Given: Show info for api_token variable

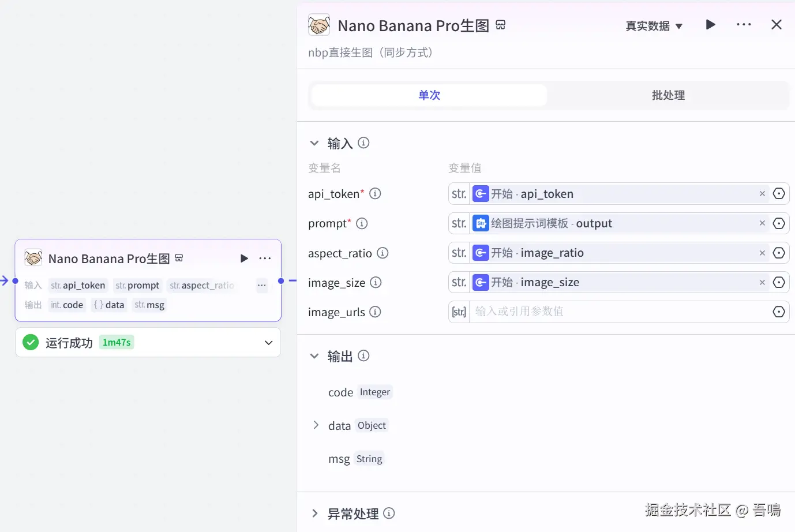Looking at the screenshot, I should click(x=375, y=193).
